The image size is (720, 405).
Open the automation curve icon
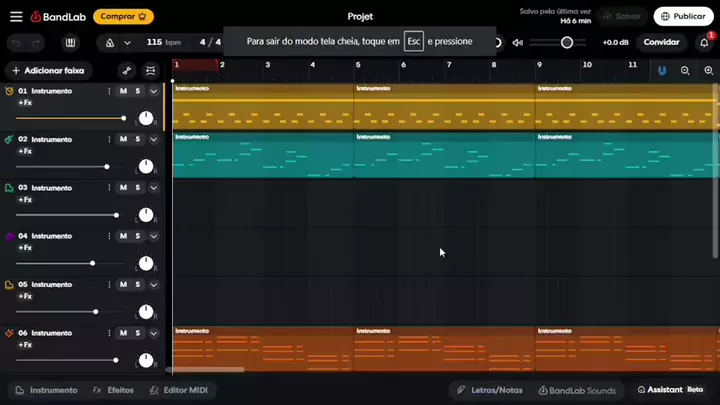pyautogui.click(x=127, y=71)
